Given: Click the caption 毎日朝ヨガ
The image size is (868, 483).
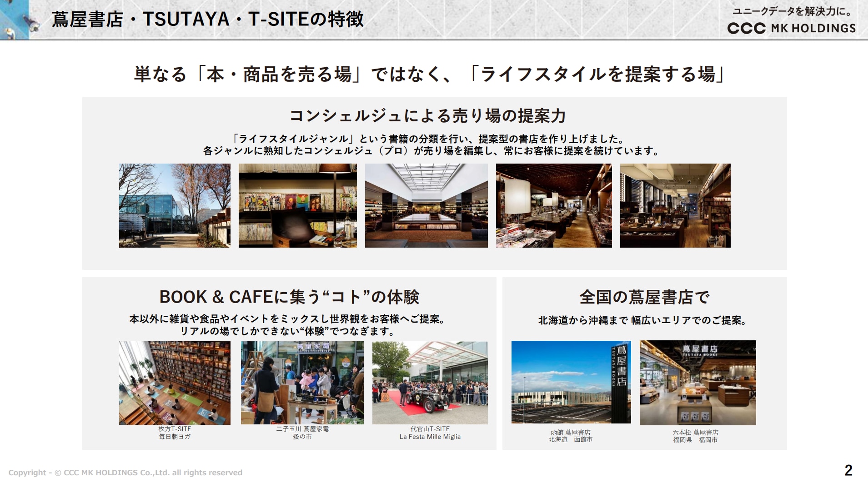Looking at the screenshot, I should coord(175,437).
